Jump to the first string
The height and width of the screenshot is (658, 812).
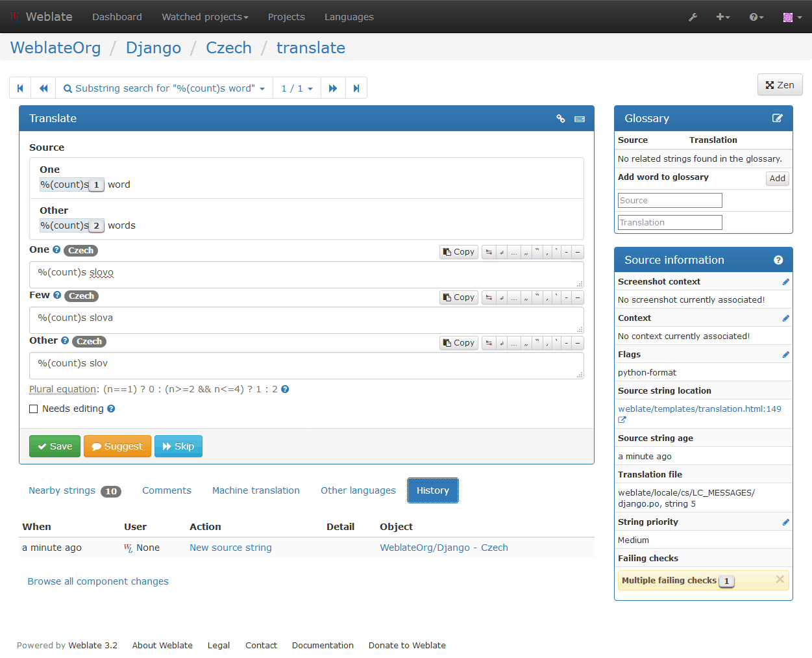(20, 88)
